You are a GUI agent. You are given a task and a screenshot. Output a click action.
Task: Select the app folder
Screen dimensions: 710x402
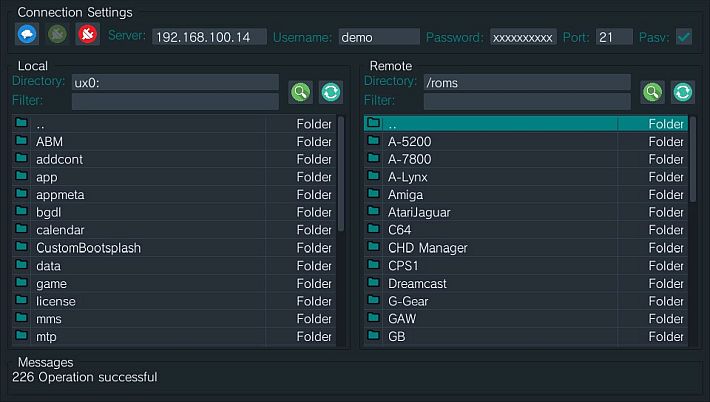174,177
